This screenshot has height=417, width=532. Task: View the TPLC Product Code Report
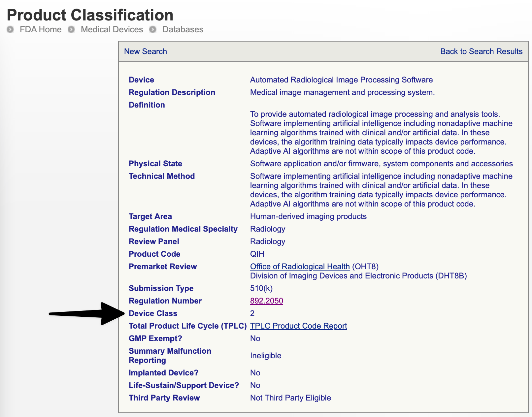tap(298, 326)
